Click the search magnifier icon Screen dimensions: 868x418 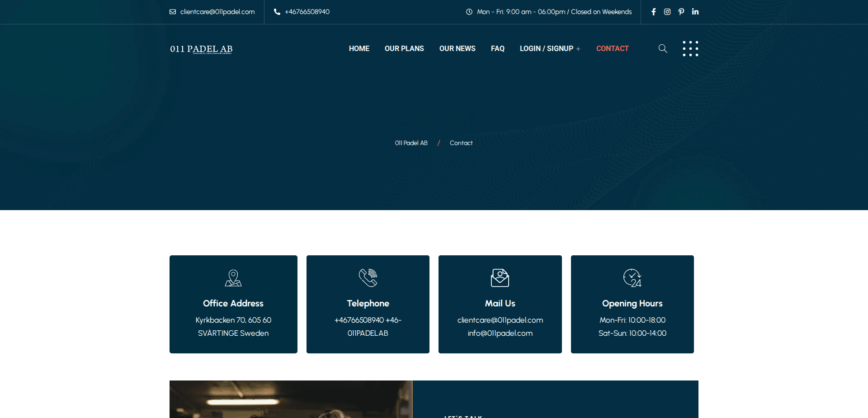pos(662,48)
